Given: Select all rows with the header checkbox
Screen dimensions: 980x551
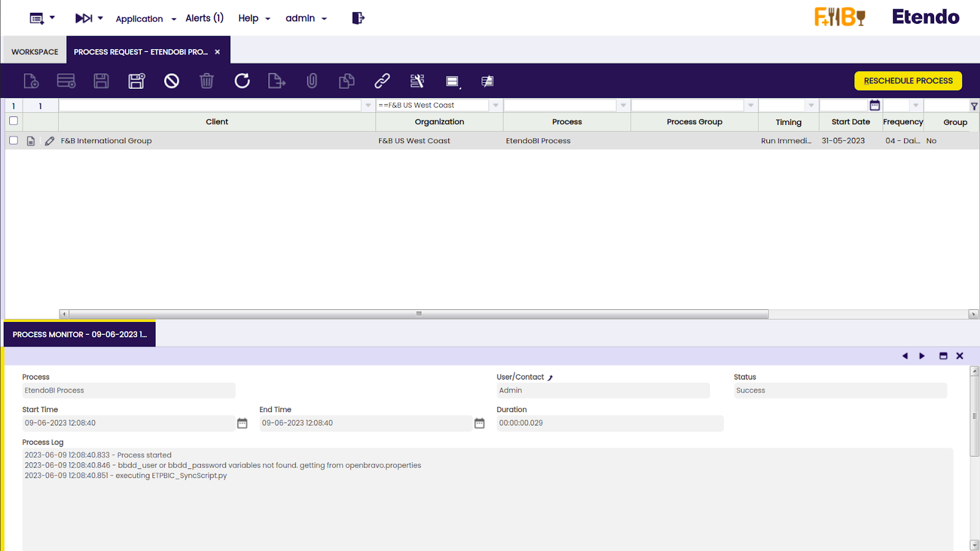Looking at the screenshot, I should pos(13,121).
